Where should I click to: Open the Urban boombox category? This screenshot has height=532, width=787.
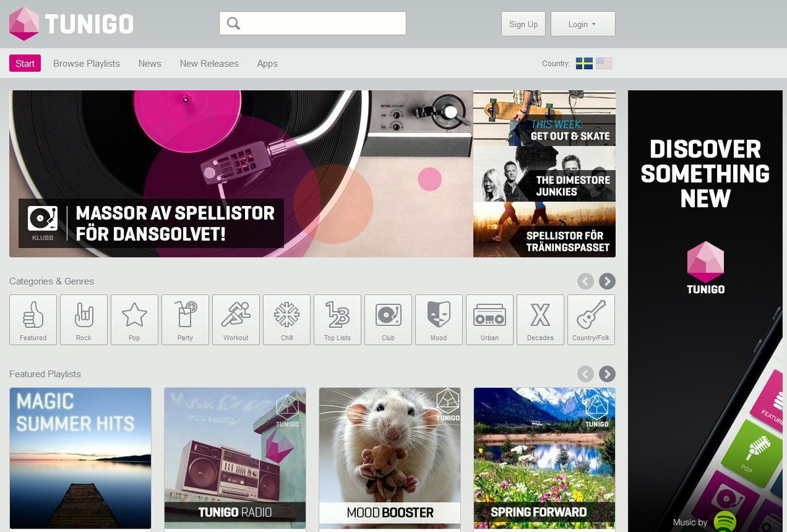(489, 320)
